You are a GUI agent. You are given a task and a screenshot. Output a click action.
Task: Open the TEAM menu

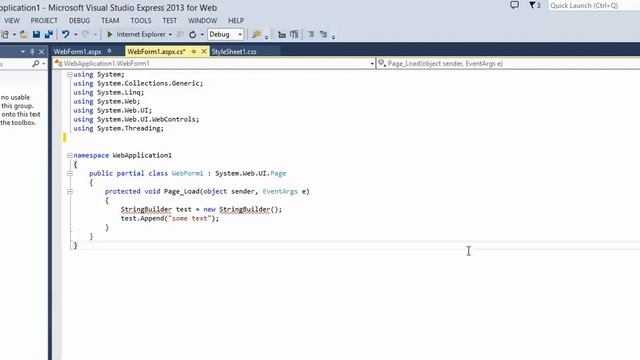tap(110, 20)
